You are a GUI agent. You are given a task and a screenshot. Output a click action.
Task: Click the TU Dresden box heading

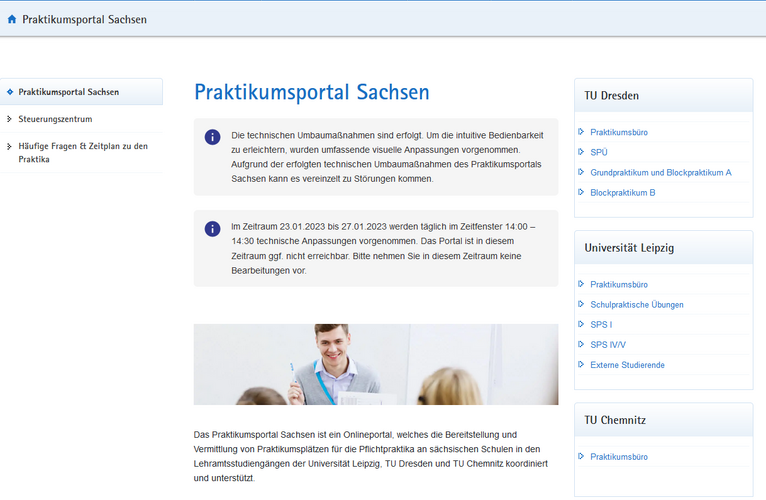pyautogui.click(x=612, y=96)
